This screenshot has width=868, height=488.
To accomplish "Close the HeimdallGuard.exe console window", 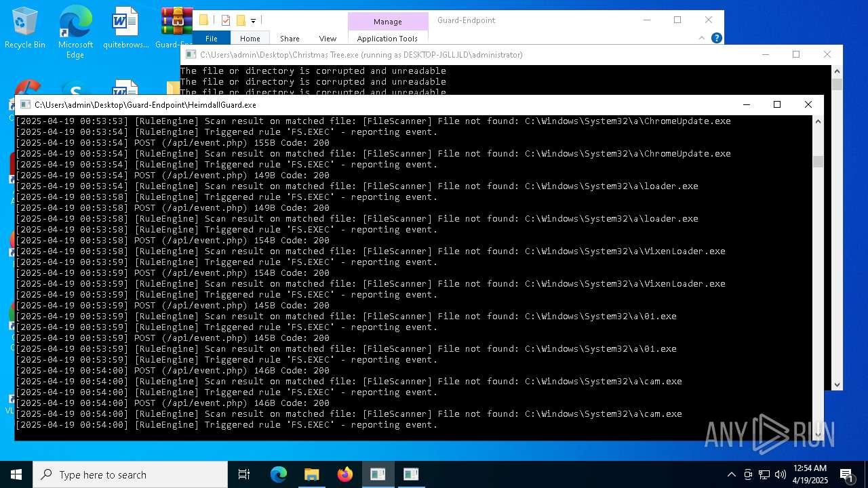I will pyautogui.click(x=808, y=104).
